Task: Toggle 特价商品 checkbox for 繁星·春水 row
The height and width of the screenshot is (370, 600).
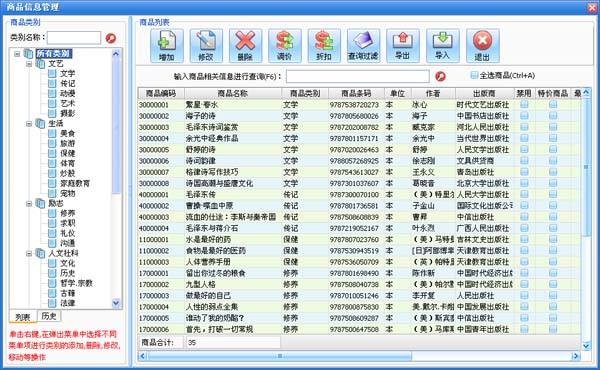Action: click(553, 104)
